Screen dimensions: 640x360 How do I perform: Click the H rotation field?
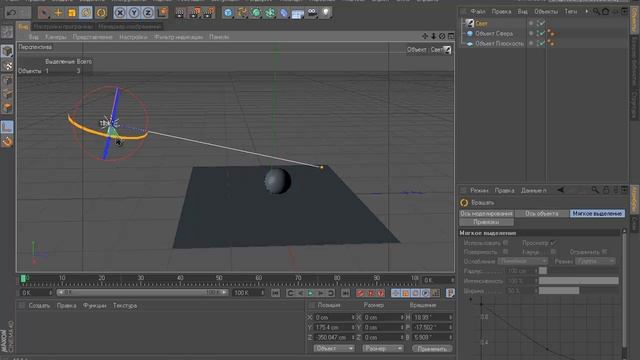coord(432,317)
